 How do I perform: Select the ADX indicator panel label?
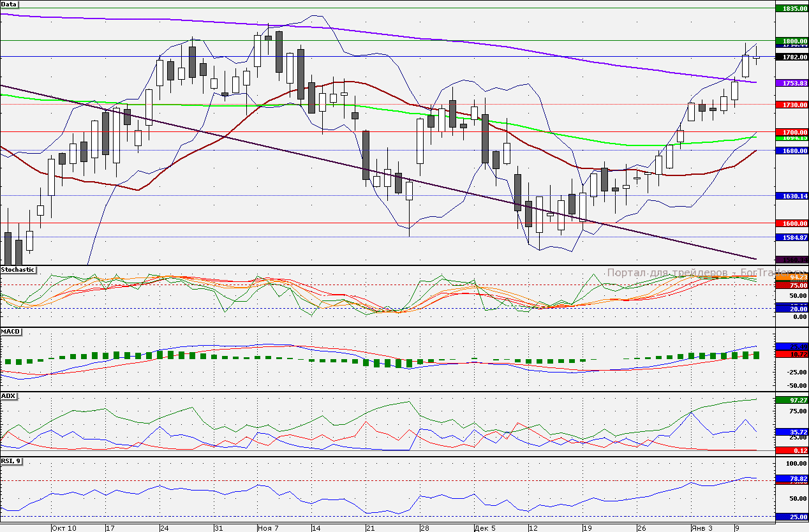click(x=8, y=396)
